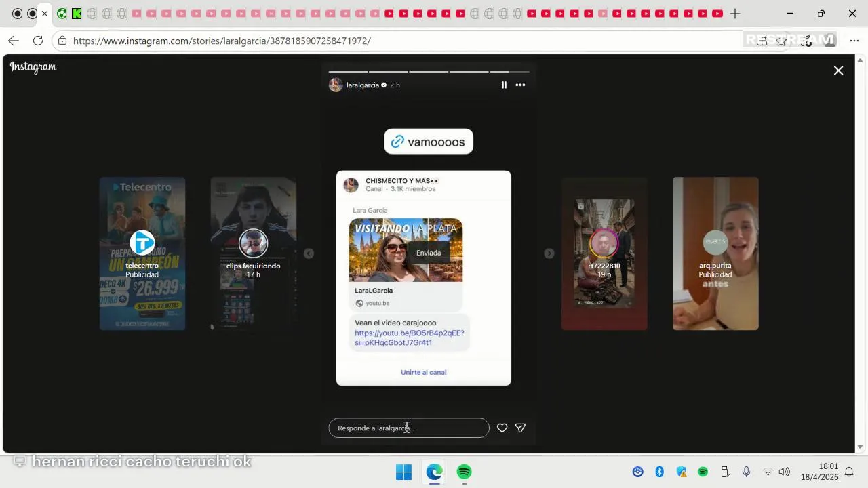Reload the page with refresh icon
This screenshot has height=488, width=868.
coord(38,41)
